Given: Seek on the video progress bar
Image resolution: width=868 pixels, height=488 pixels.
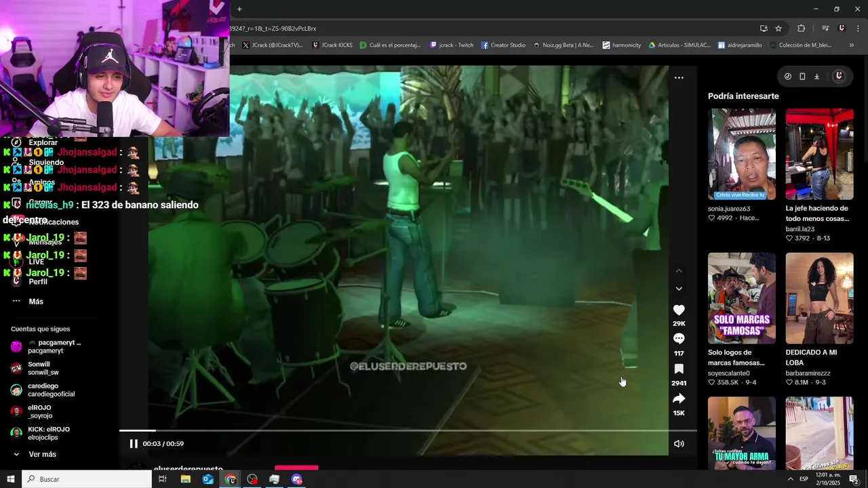Looking at the screenshot, I should (x=408, y=430).
